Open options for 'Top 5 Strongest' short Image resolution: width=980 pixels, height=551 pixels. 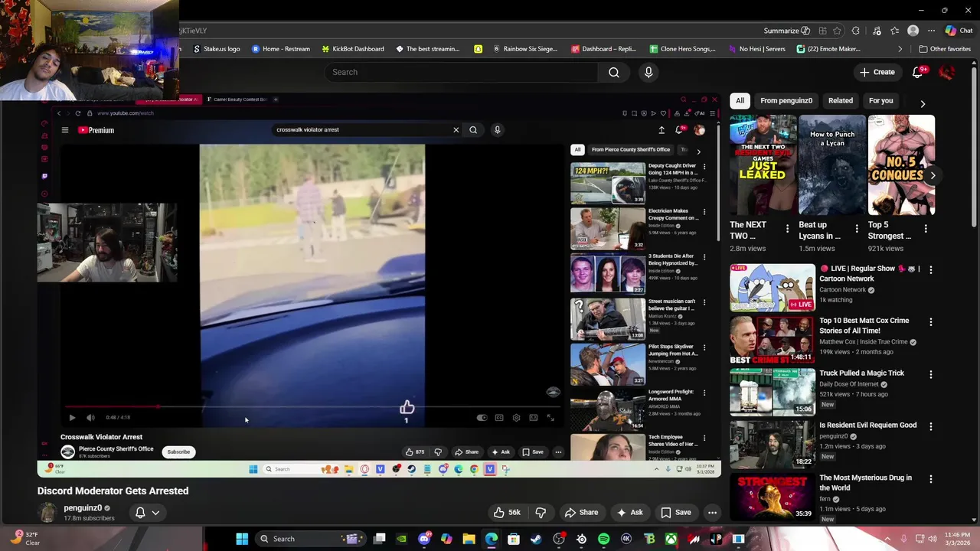(x=926, y=229)
